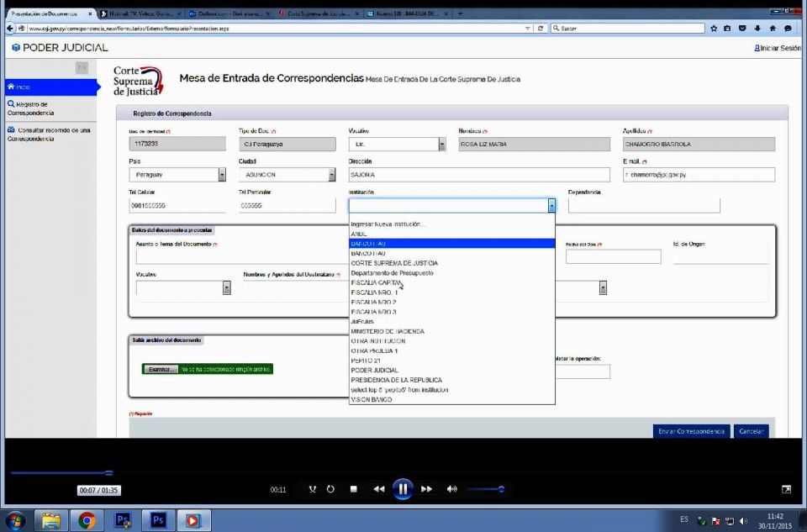Click the Dirección field with SAJONIA
The height and width of the screenshot is (532, 807).
pyautogui.click(x=479, y=175)
